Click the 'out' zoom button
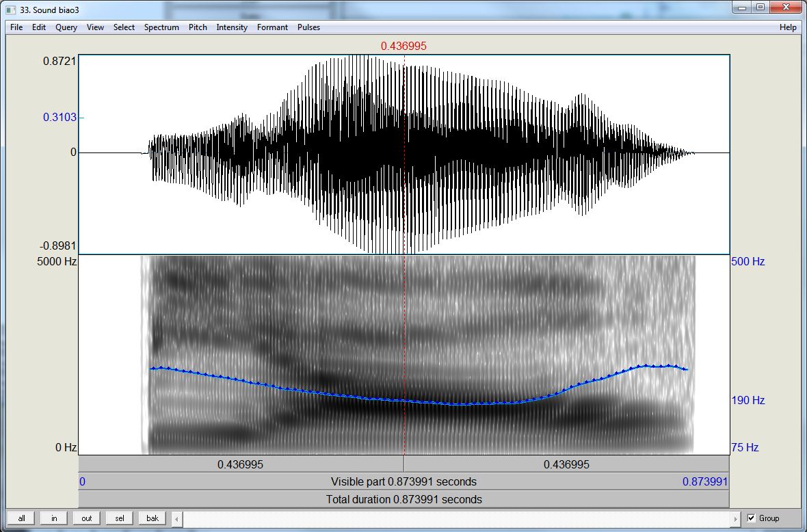Viewport: 807px width, 532px height. pos(86,518)
